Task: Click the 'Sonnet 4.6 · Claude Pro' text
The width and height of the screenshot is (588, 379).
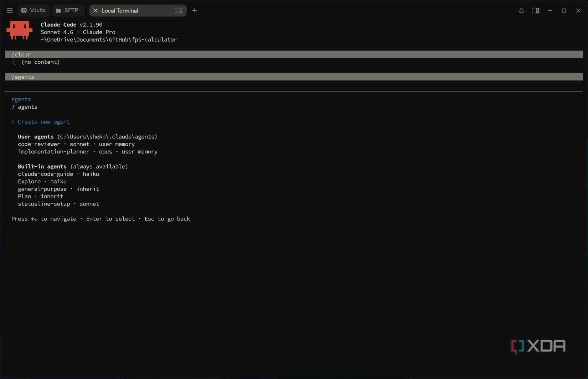Action: [x=78, y=32]
